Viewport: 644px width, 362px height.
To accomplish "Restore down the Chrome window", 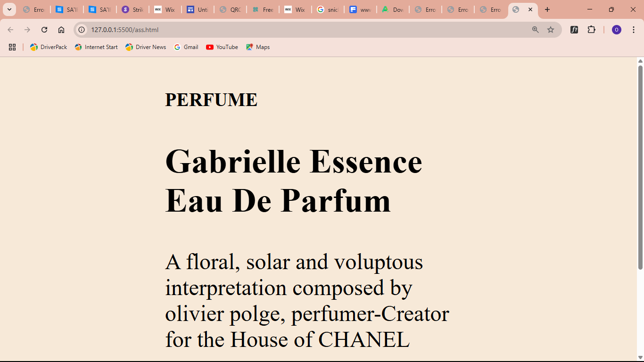I will (611, 9).
